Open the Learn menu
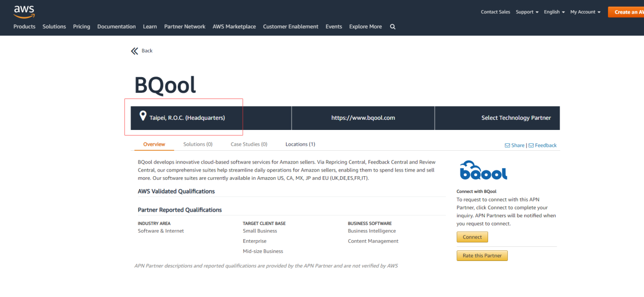644x297 pixels. point(150,26)
